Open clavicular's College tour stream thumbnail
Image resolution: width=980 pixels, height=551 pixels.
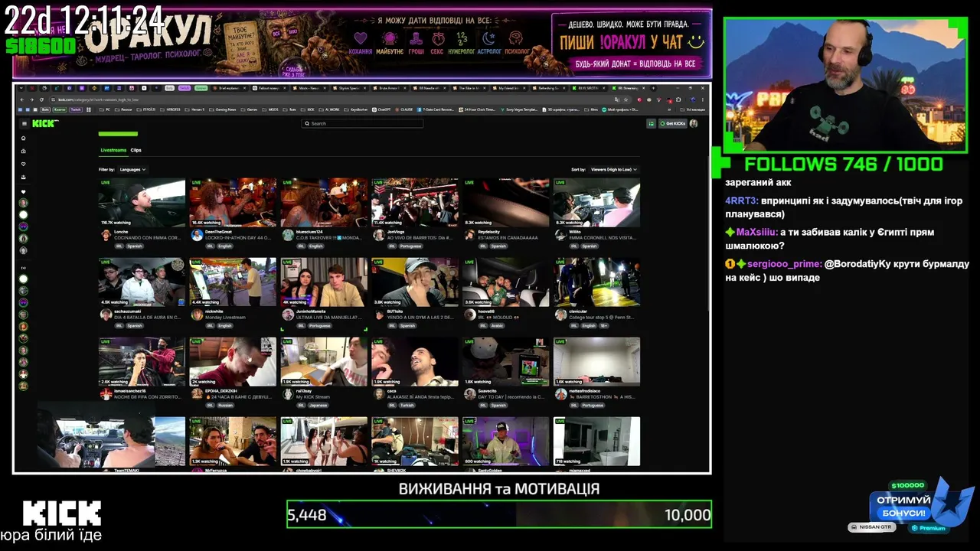pos(596,282)
